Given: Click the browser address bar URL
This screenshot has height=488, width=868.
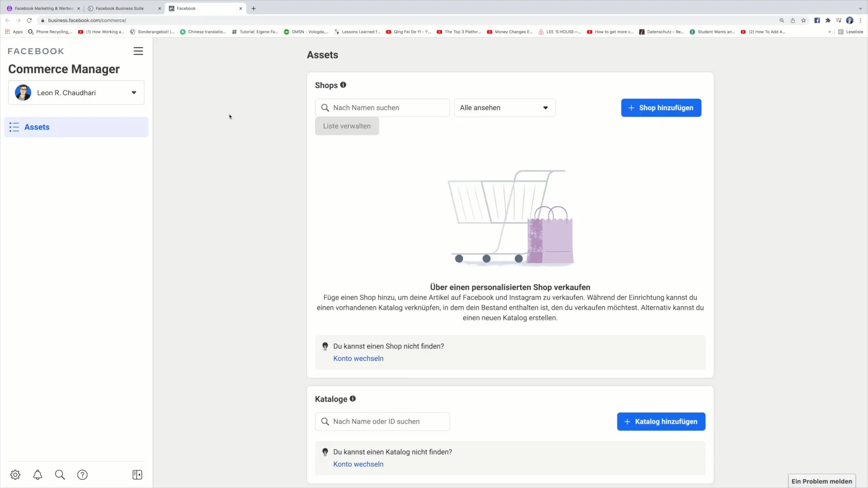Looking at the screenshot, I should [87, 20].
